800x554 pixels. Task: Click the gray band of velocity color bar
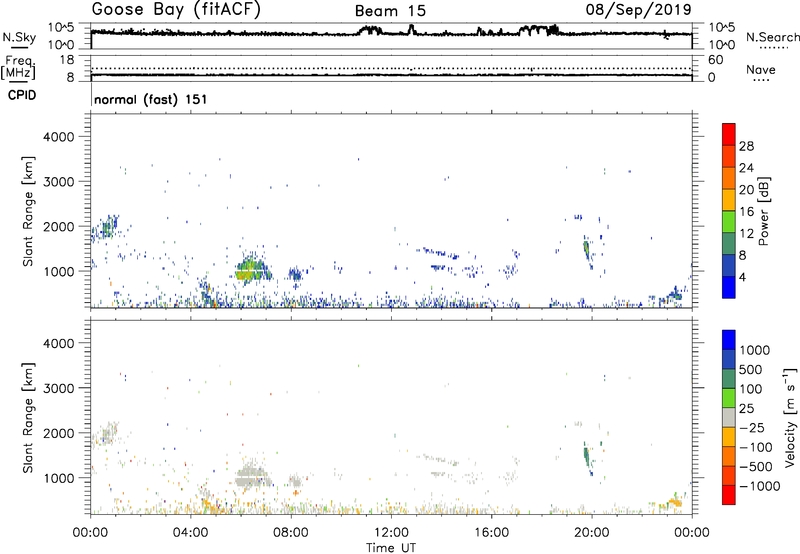click(729, 417)
